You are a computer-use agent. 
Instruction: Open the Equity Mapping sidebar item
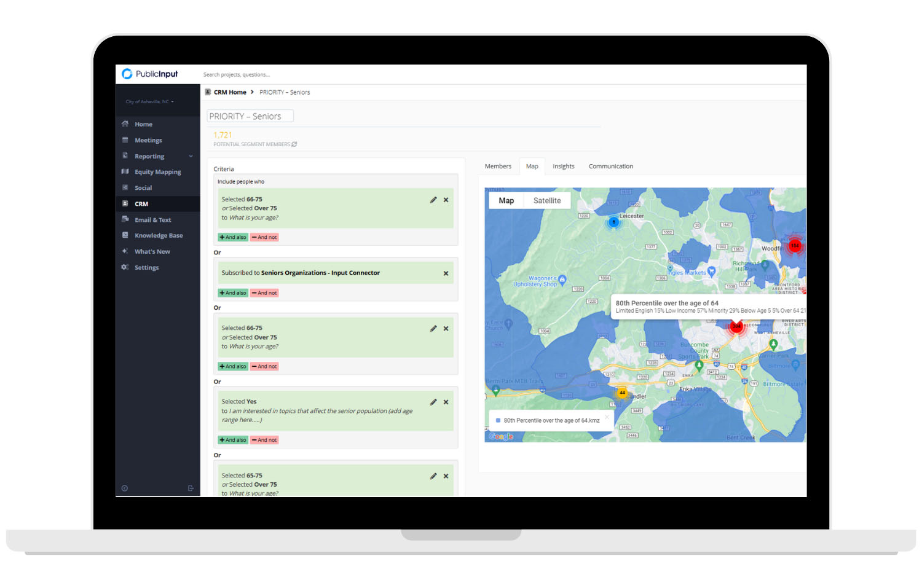pos(157,172)
